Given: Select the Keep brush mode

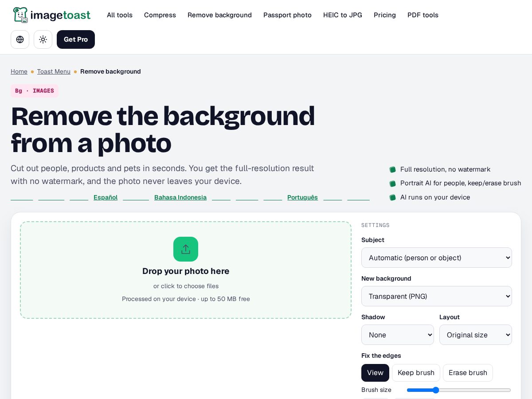Looking at the screenshot, I should click(x=416, y=373).
